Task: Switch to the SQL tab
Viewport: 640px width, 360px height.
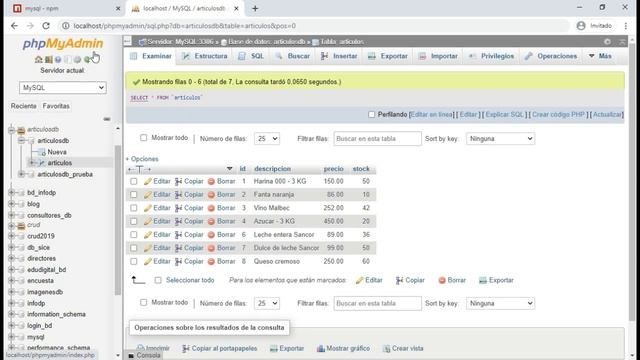Action: [251, 56]
